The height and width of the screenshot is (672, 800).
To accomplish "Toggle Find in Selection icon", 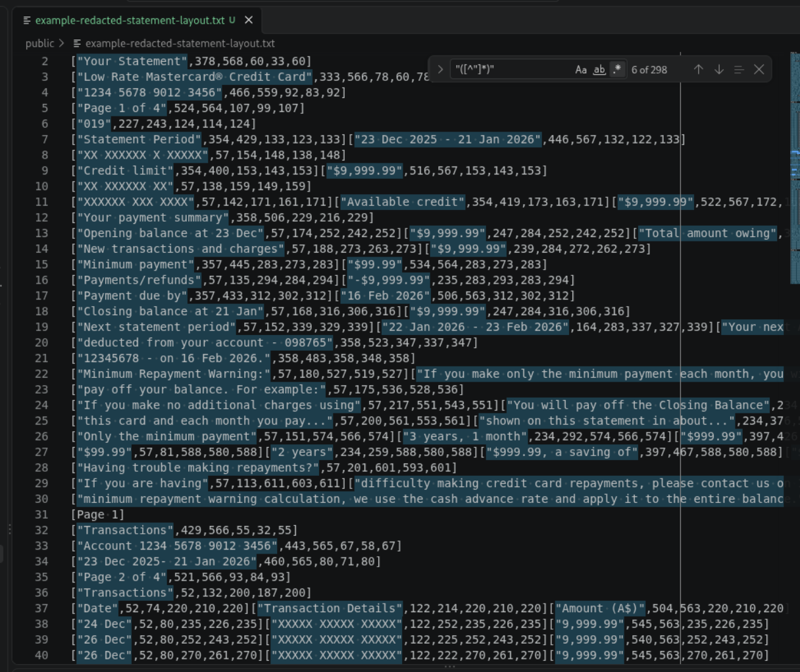I will [x=739, y=69].
